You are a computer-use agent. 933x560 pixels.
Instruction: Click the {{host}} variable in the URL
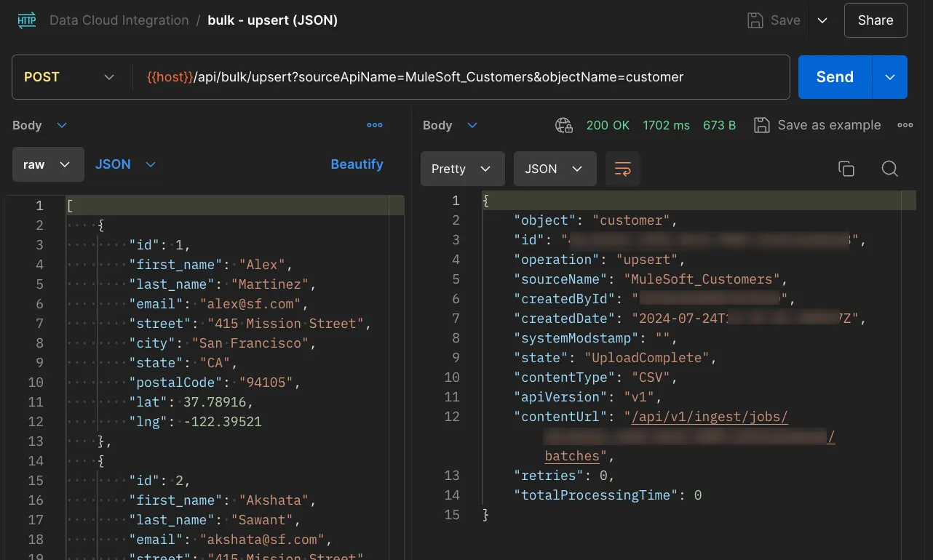point(170,77)
